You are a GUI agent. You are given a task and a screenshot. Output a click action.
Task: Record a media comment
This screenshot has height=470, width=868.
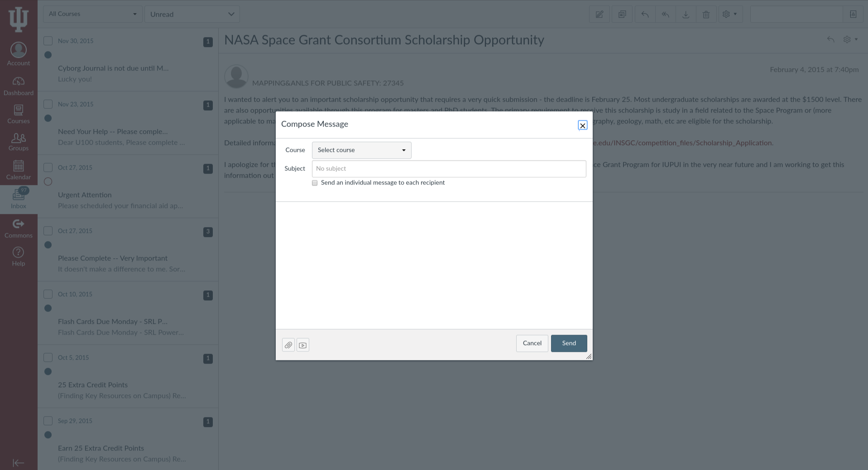tap(303, 345)
